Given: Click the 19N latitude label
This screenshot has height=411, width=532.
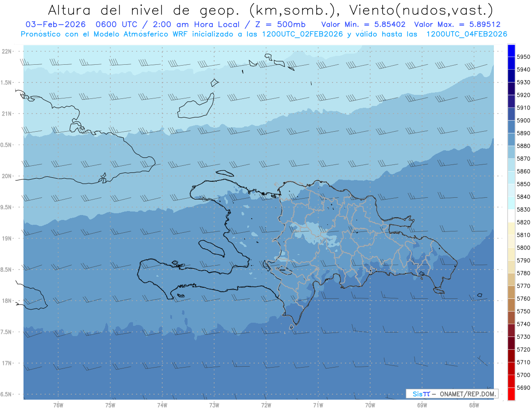Looking at the screenshot, I should point(6,239).
